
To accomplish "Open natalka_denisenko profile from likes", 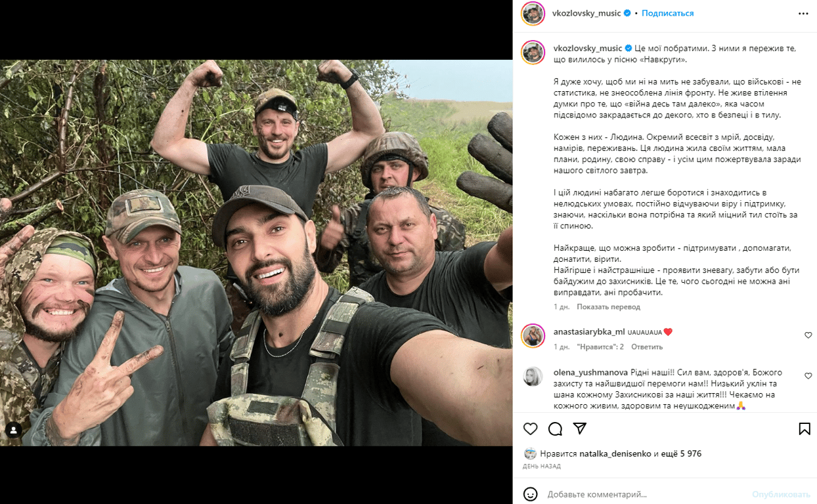I will pos(615,453).
